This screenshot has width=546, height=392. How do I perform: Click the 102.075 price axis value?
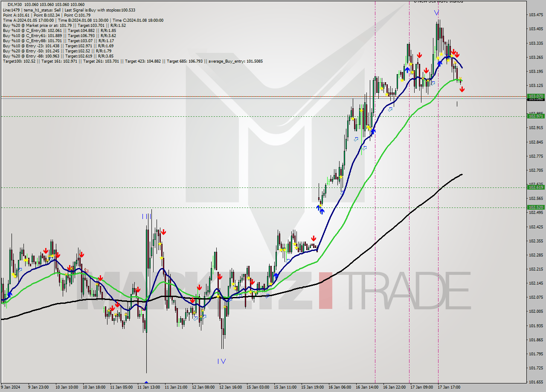click(536, 297)
